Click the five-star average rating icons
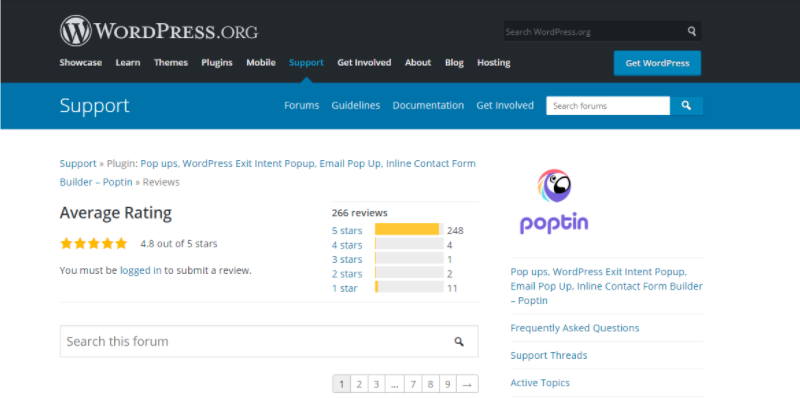This screenshot has width=800, height=398. point(93,243)
